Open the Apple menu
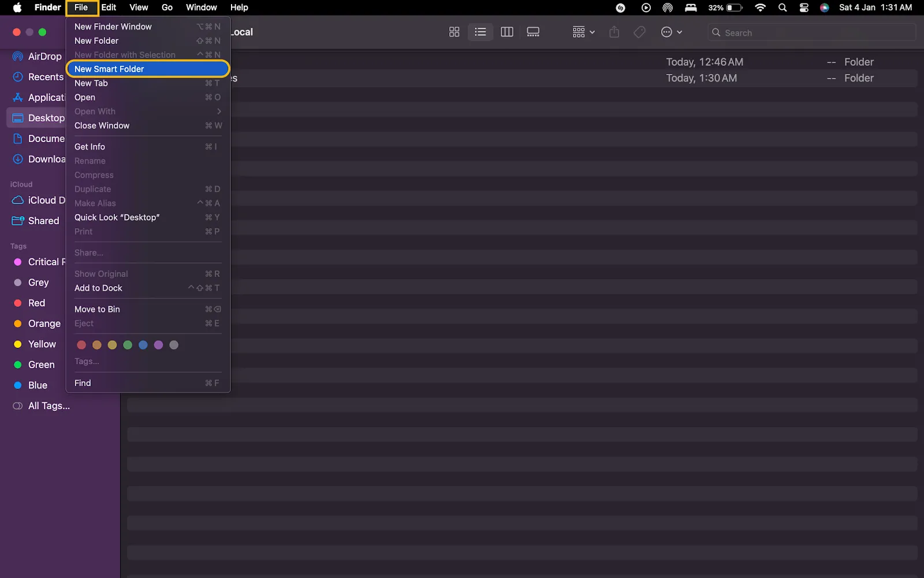 tap(17, 8)
